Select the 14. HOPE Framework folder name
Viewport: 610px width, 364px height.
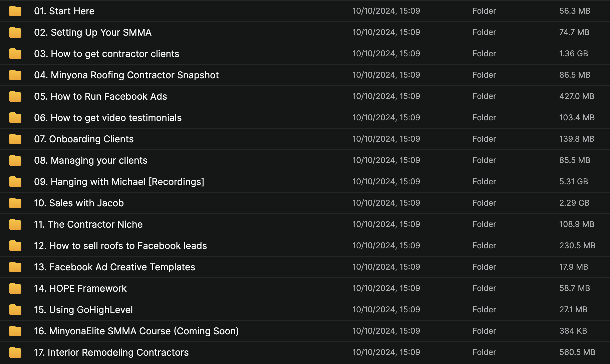click(x=80, y=288)
